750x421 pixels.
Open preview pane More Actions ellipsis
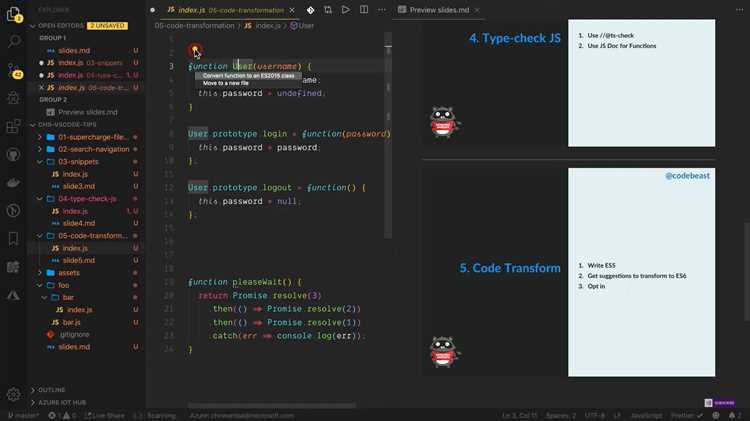coord(739,10)
